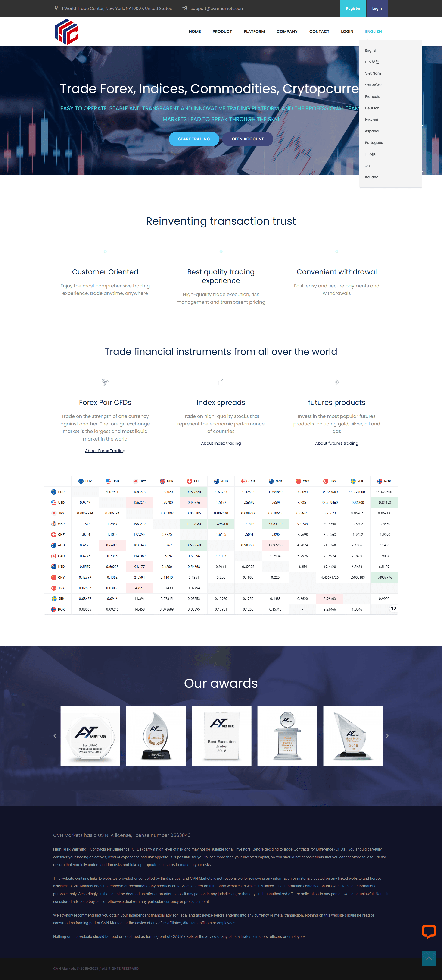The height and width of the screenshot is (980, 442).
Task: Open the HOME menu item
Action: (x=195, y=32)
